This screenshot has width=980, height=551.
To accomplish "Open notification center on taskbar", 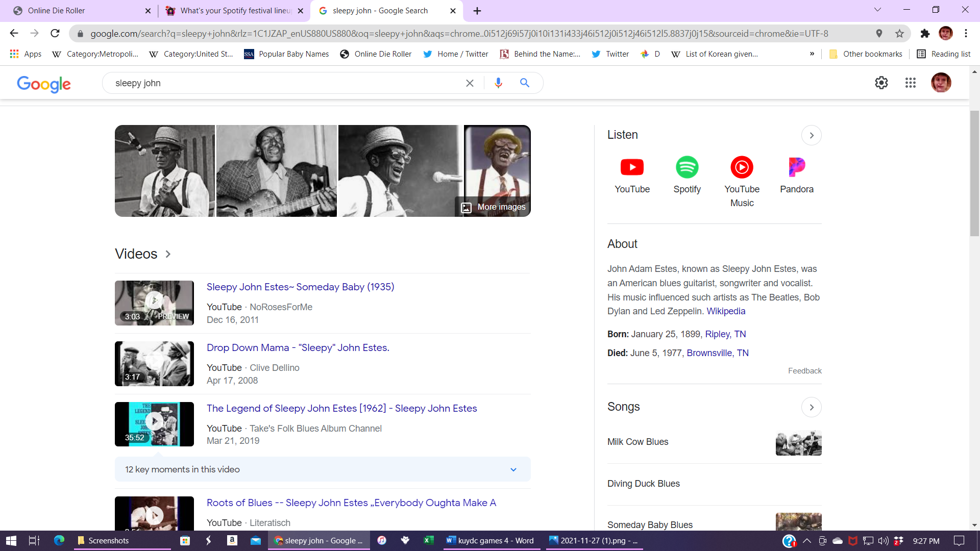I will [x=959, y=541].
